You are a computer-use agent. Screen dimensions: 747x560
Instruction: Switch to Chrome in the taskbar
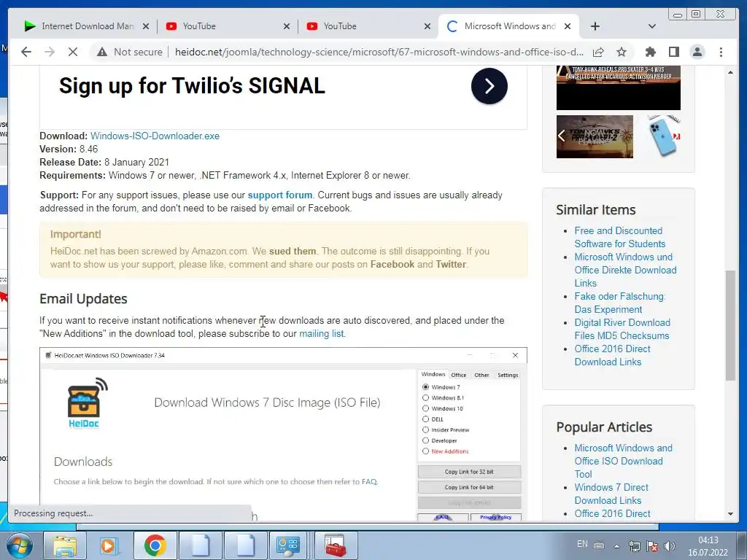(155, 545)
